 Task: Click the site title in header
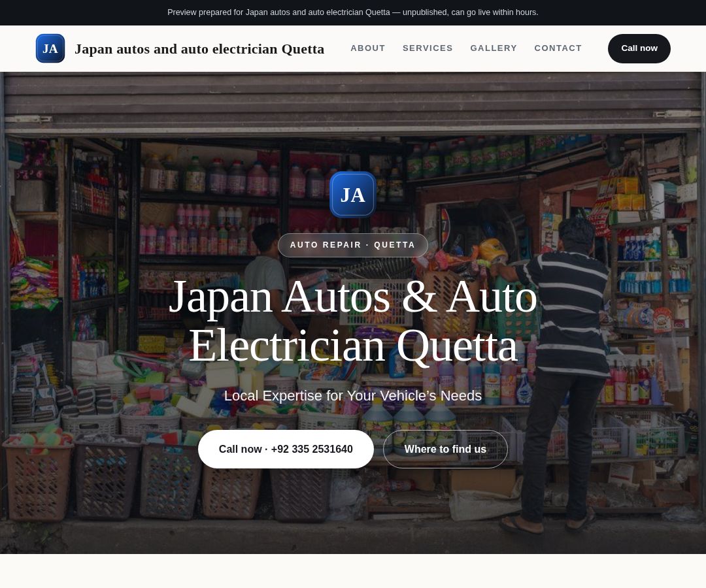coord(199,48)
